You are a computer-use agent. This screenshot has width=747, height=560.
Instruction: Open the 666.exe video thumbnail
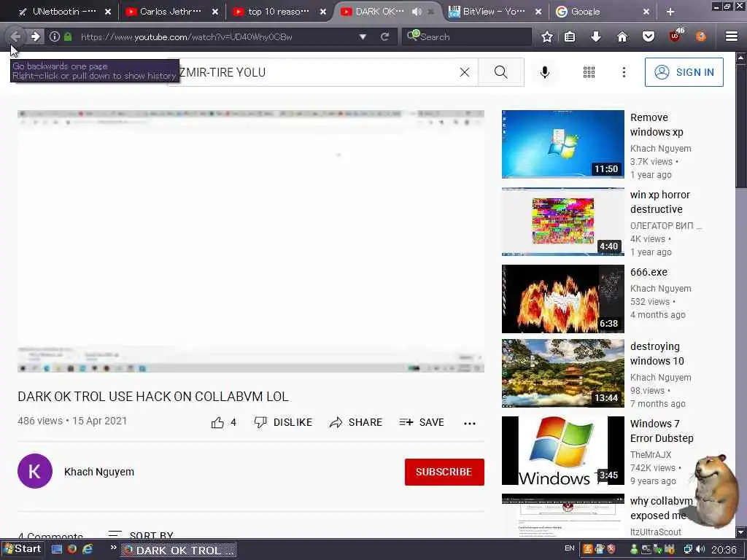point(562,298)
